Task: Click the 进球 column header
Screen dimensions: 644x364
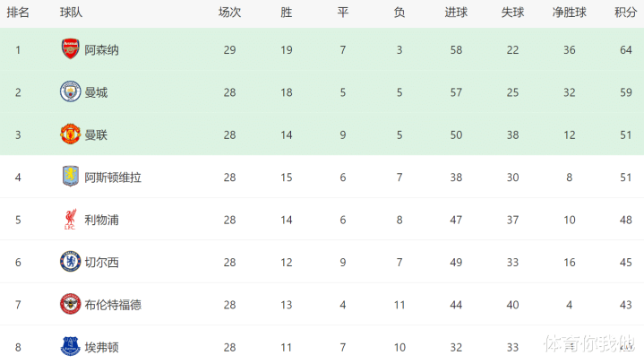Action: click(x=456, y=13)
